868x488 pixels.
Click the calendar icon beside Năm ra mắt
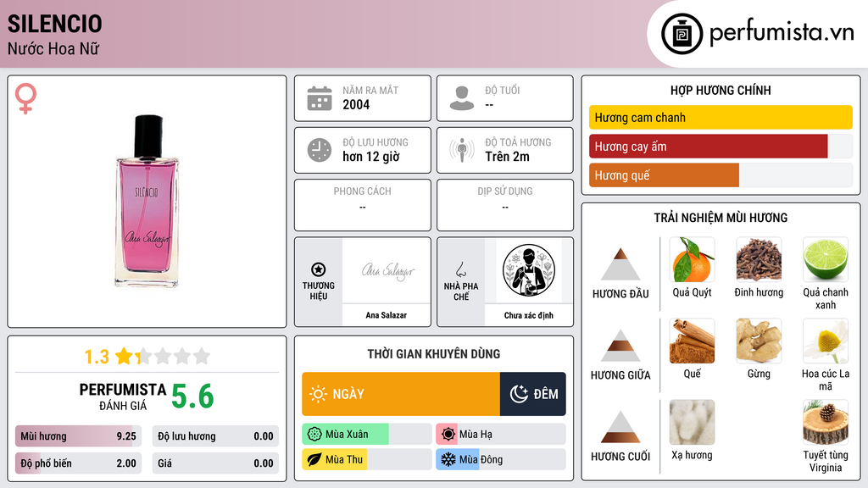[x=320, y=98]
